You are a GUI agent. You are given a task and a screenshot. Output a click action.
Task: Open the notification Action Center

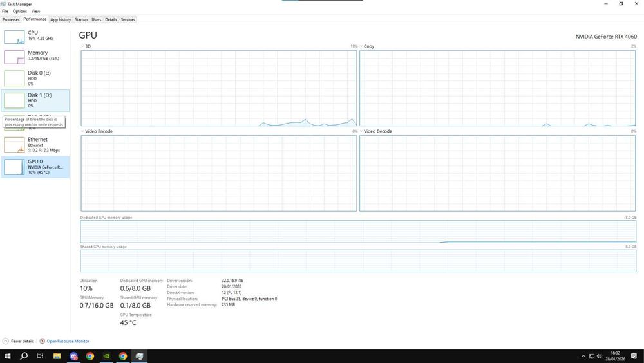coord(634,356)
